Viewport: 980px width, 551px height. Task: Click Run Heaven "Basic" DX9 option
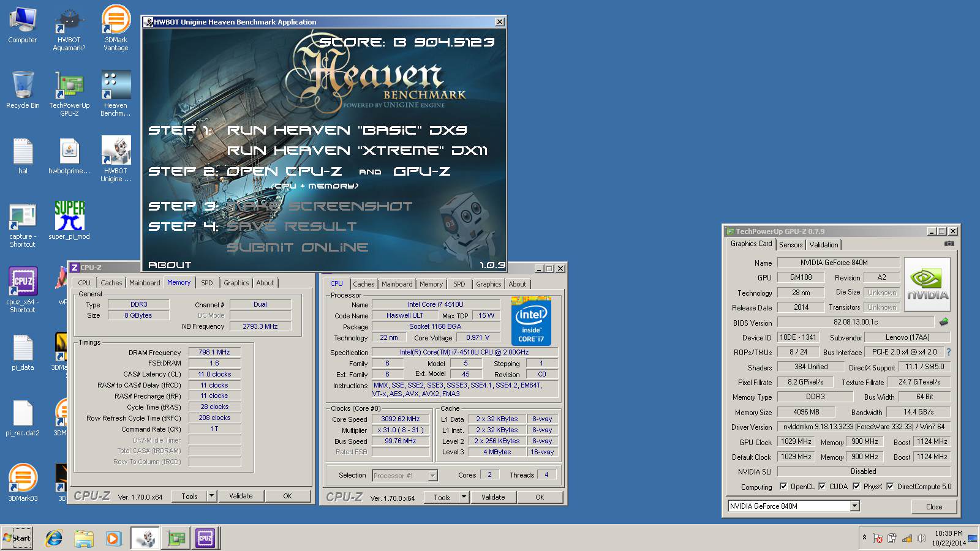[x=347, y=130]
